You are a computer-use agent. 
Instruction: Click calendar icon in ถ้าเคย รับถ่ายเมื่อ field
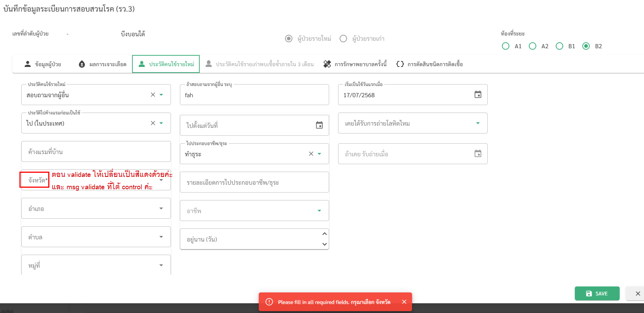coord(478,154)
